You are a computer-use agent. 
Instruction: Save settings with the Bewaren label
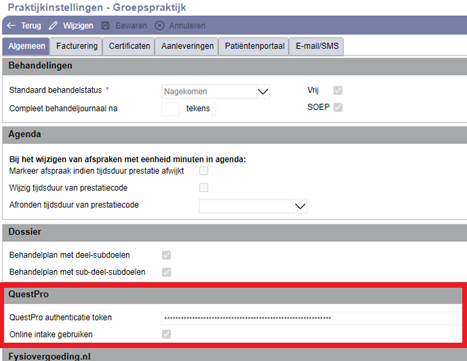click(131, 26)
